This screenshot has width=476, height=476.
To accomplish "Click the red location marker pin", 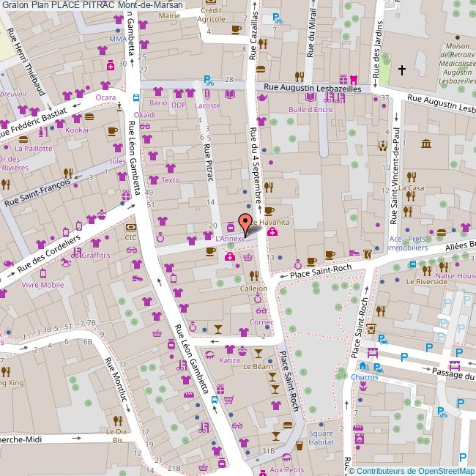I will point(245,220).
